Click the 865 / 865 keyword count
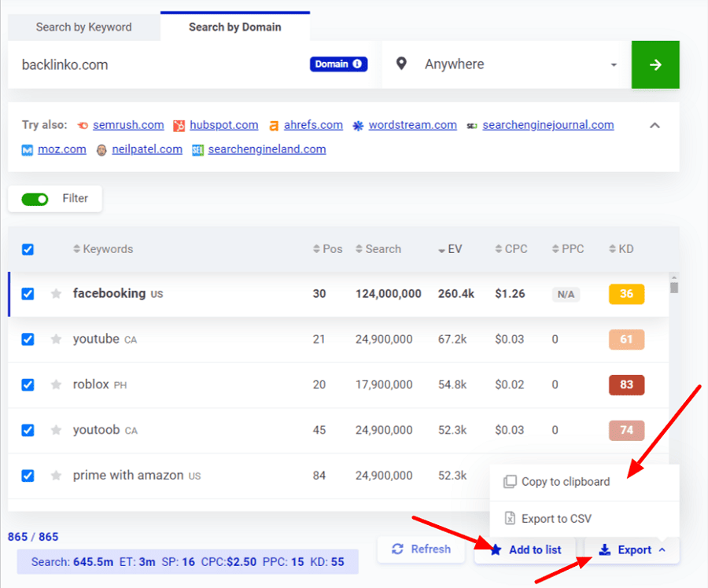This screenshot has height=588, width=708. pos(33,537)
